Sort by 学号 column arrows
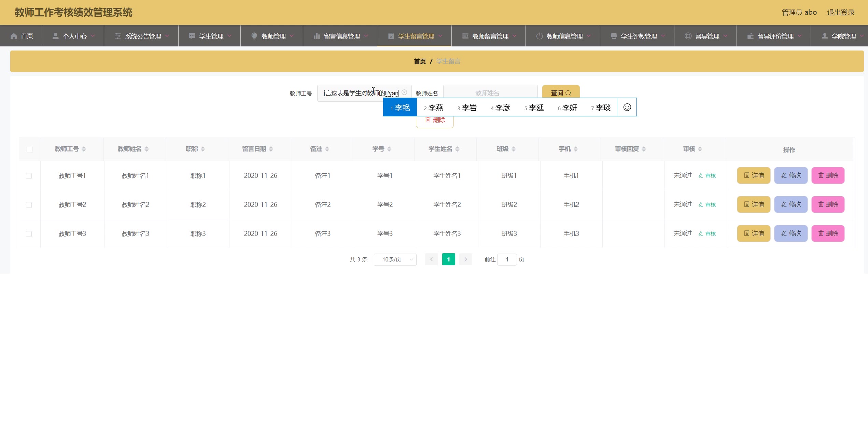The width and height of the screenshot is (868, 428). coord(389,149)
